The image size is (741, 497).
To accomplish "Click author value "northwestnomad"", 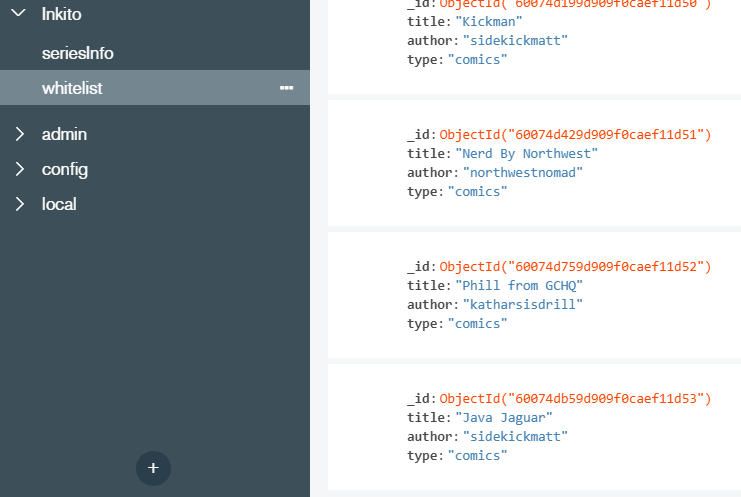I will pos(523,172).
